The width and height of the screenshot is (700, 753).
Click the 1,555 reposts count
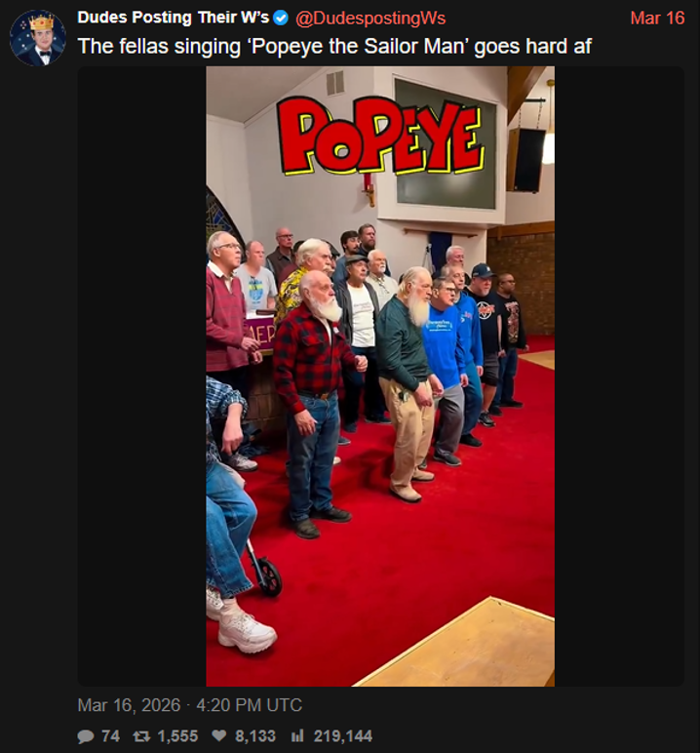click(177, 736)
